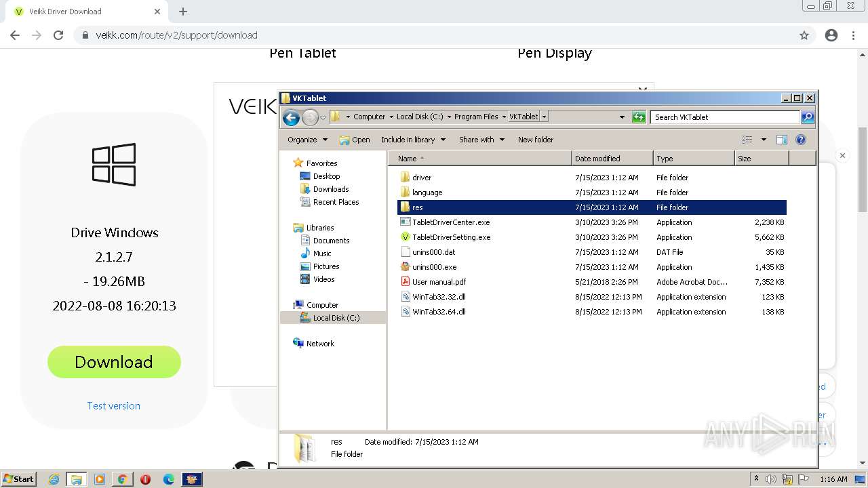868x488 pixels.
Task: Sort by the Name column header
Action: click(480, 159)
